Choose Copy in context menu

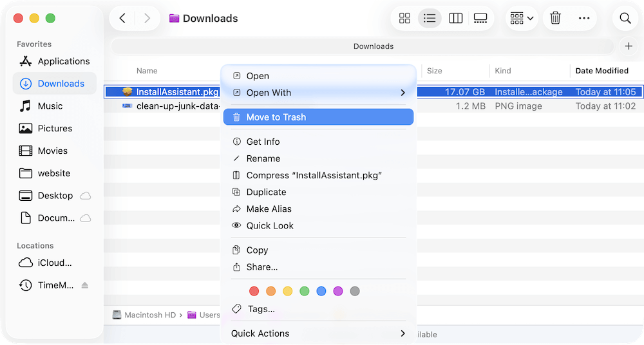pyautogui.click(x=318, y=250)
